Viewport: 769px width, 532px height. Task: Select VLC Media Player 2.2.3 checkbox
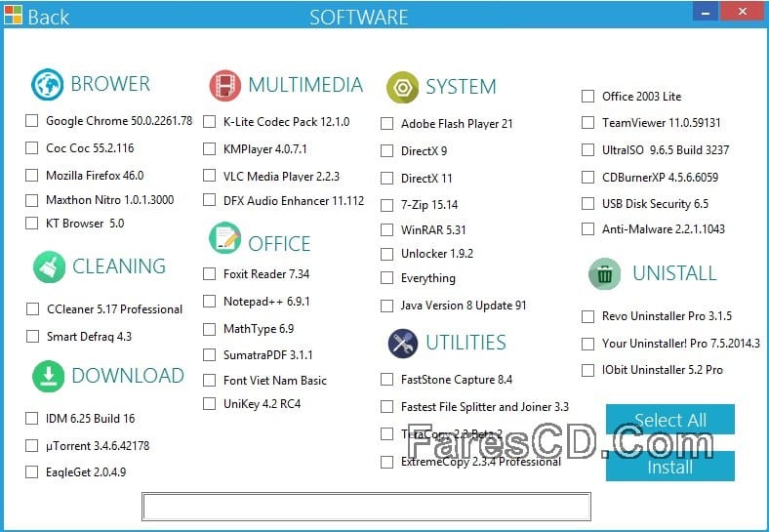pos(210,176)
